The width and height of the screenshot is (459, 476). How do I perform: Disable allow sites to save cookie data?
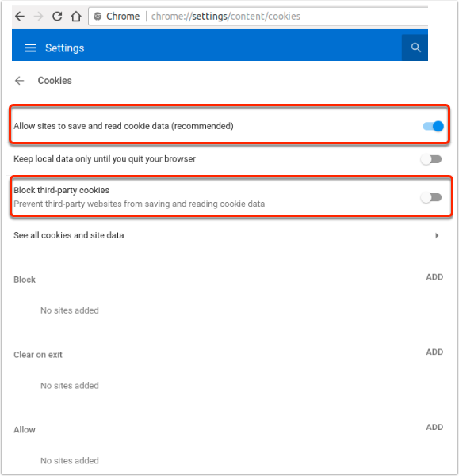pos(433,126)
